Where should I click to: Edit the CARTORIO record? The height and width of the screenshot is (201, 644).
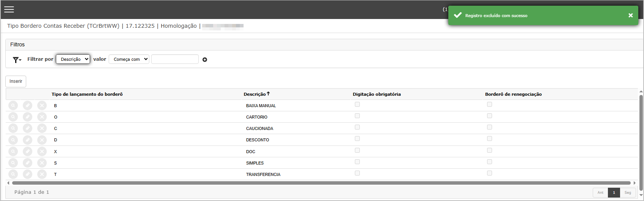[x=28, y=117]
